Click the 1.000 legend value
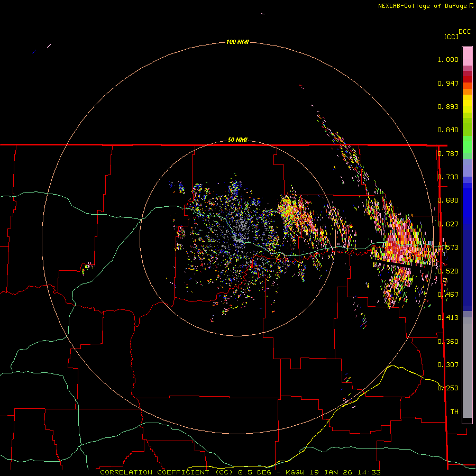476x476 pixels. coord(448,59)
